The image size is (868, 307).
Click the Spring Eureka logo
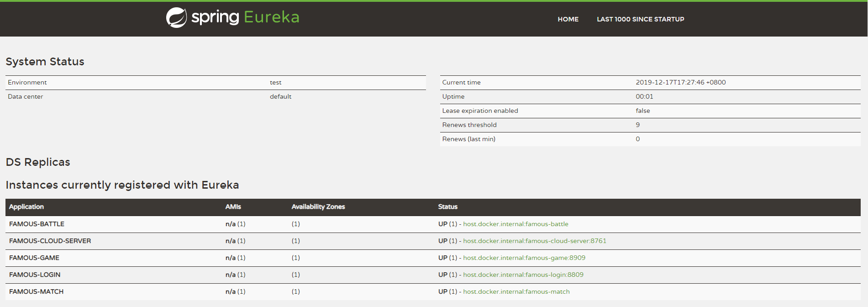pos(232,17)
